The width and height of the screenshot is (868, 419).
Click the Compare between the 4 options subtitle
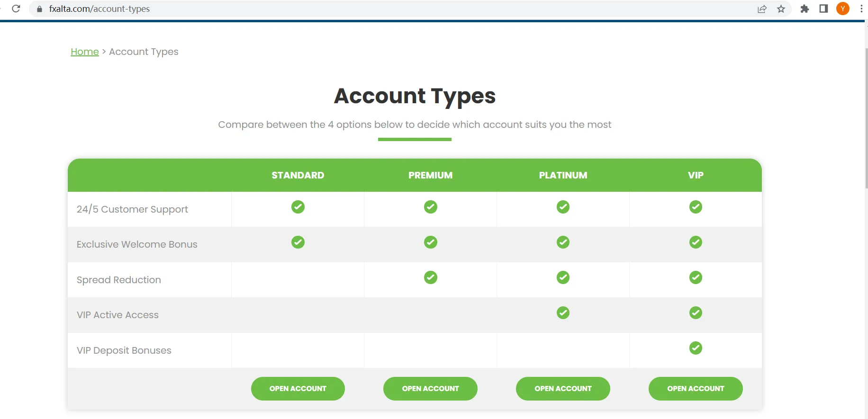pos(415,125)
